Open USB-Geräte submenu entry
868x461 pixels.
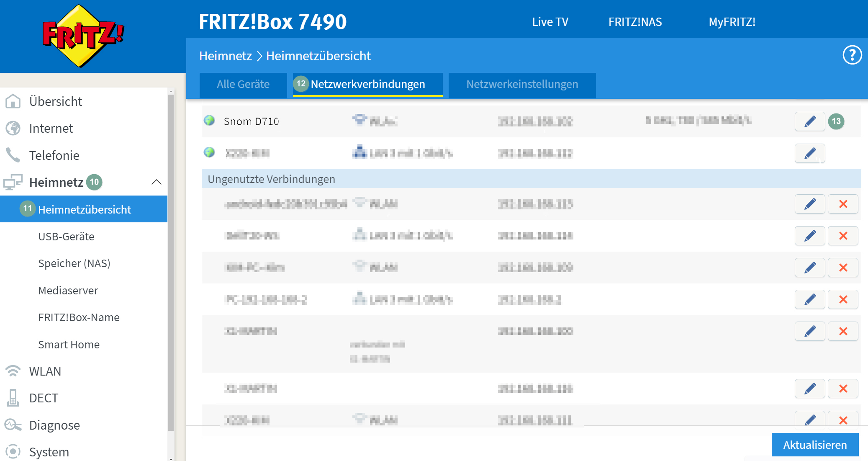pos(66,237)
